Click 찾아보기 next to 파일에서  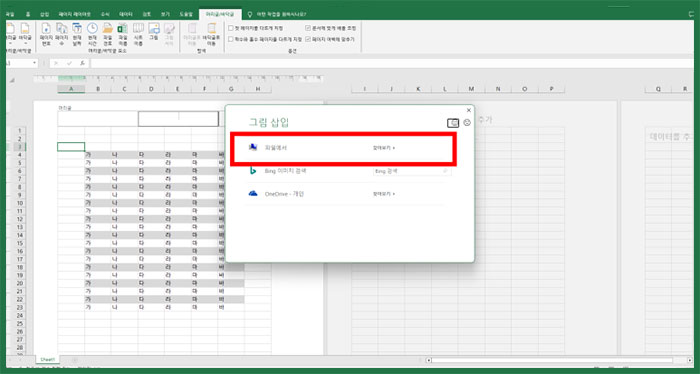pyautogui.click(x=384, y=148)
